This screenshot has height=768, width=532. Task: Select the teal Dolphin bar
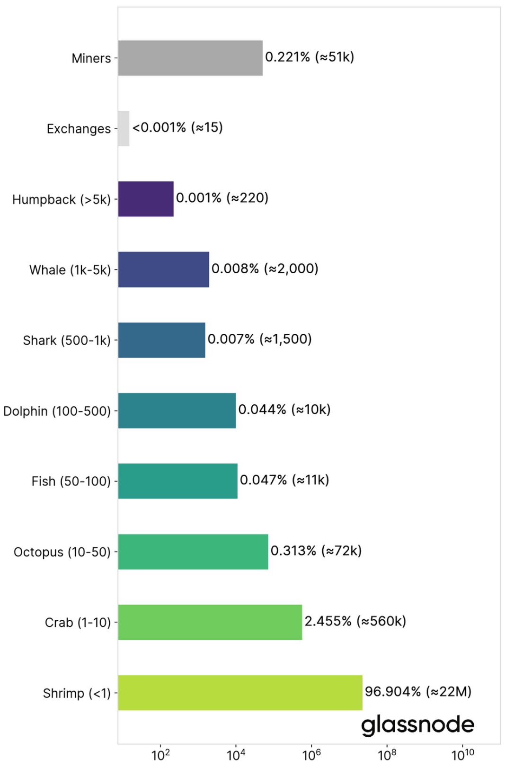click(177, 411)
